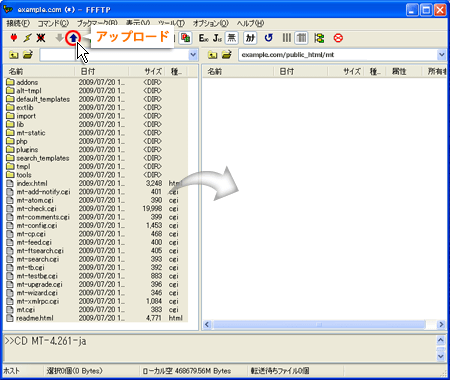
Task: Sort remote list by 属性 column
Action: [x=404, y=71]
